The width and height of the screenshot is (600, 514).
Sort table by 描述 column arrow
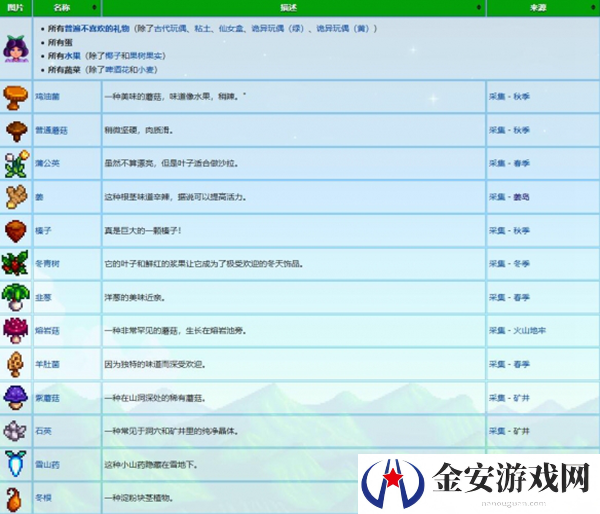pos(479,8)
